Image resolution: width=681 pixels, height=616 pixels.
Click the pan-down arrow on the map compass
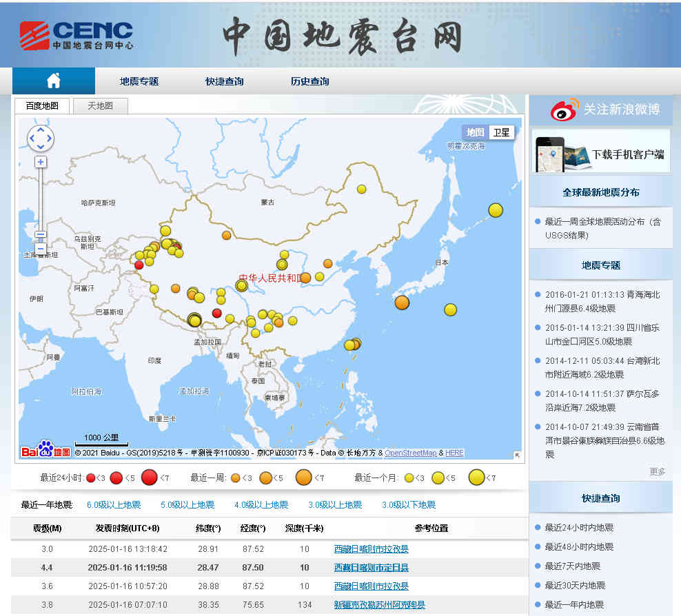point(40,147)
